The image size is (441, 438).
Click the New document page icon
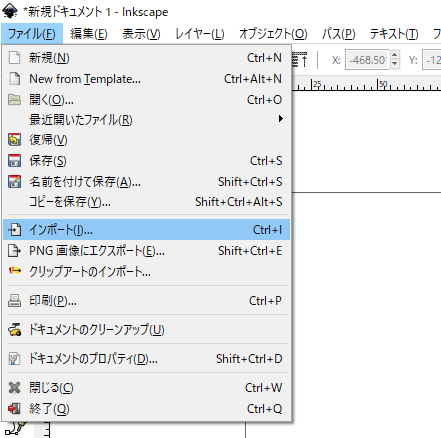click(x=14, y=58)
